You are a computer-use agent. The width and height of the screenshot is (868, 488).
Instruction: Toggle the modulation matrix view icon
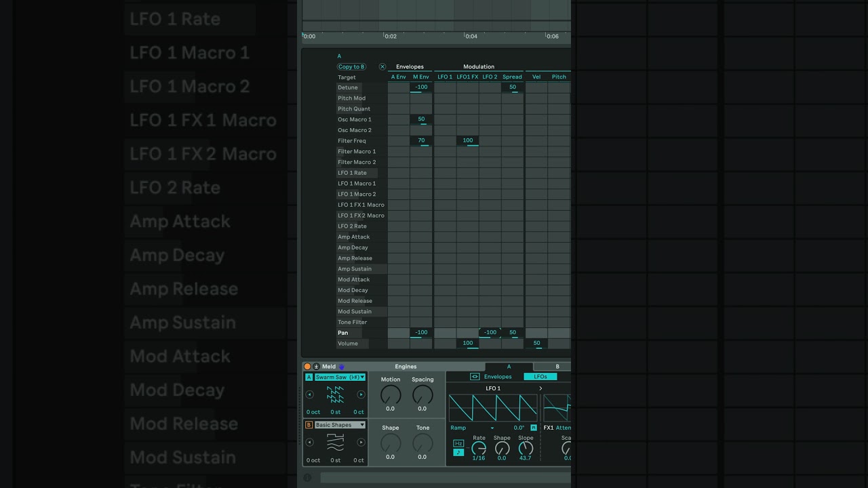coord(475,377)
